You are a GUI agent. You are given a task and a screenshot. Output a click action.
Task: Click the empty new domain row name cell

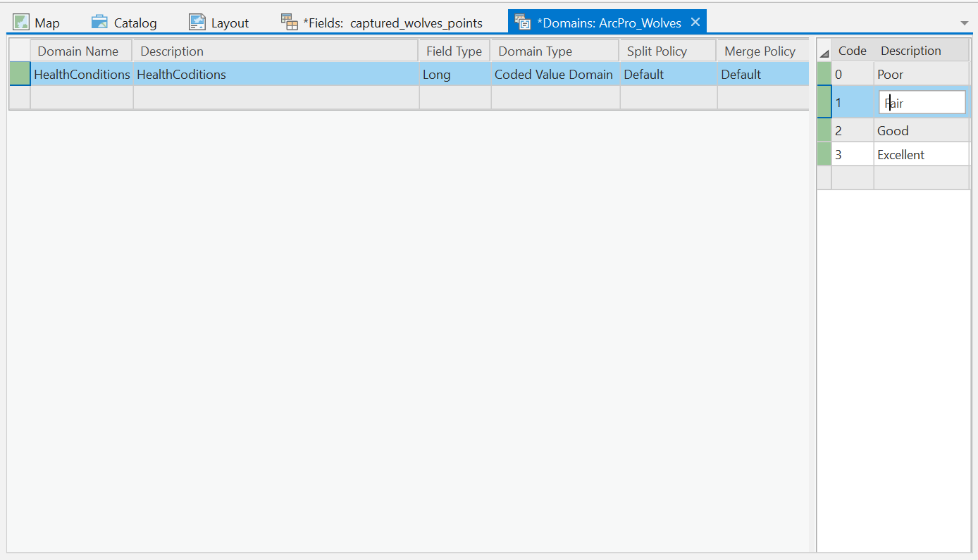tap(81, 98)
